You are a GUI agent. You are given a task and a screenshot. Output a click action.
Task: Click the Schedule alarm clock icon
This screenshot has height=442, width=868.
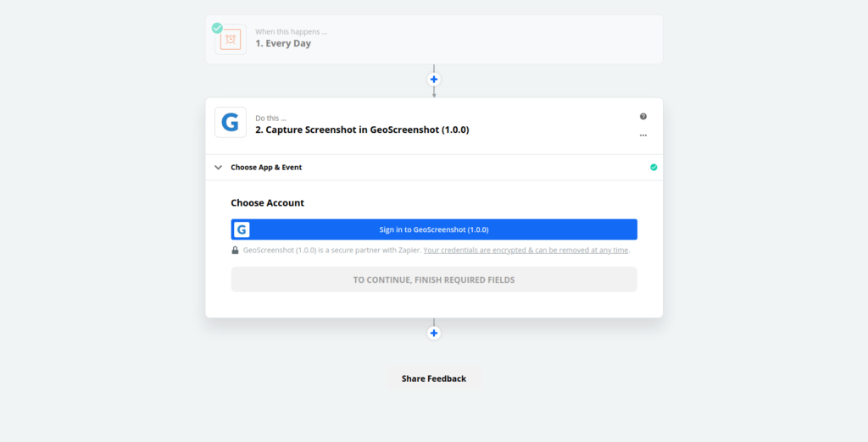click(x=231, y=40)
